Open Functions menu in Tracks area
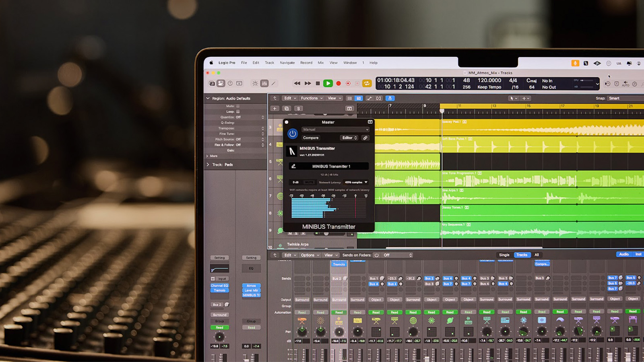 pyautogui.click(x=312, y=98)
